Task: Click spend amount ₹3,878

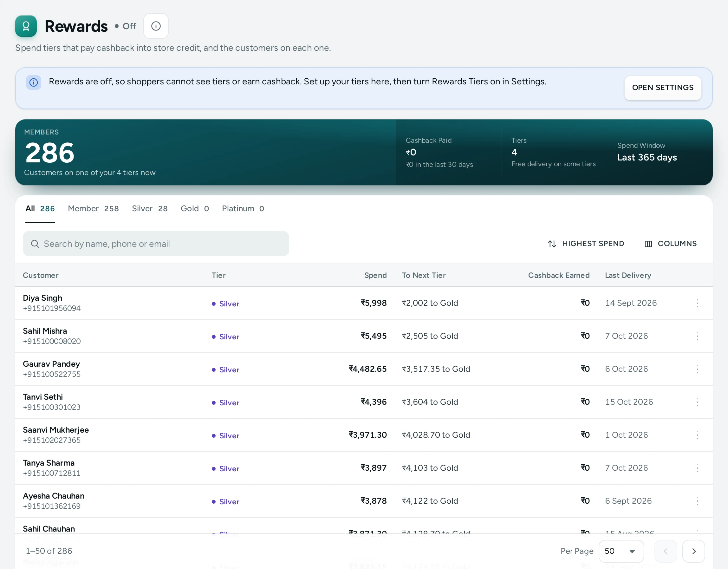Action: (374, 501)
